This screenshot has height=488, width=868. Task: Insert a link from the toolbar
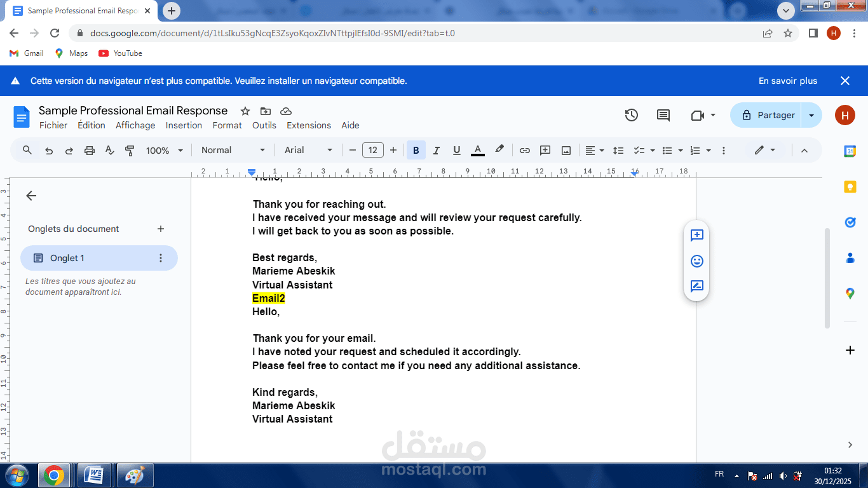click(525, 151)
